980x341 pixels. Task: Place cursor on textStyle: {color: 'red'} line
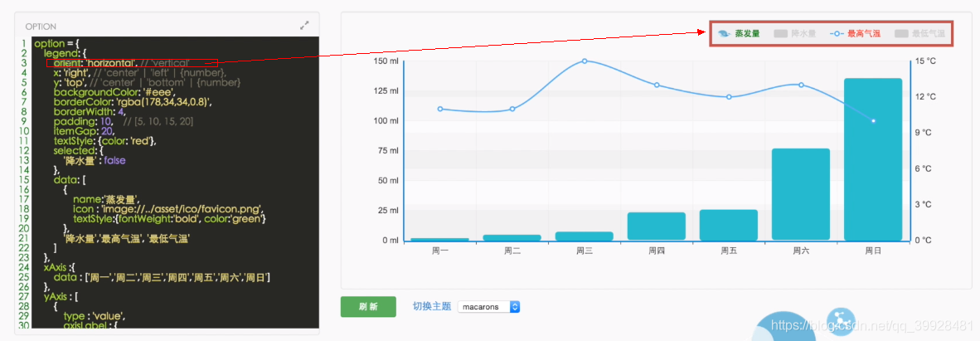(x=104, y=141)
